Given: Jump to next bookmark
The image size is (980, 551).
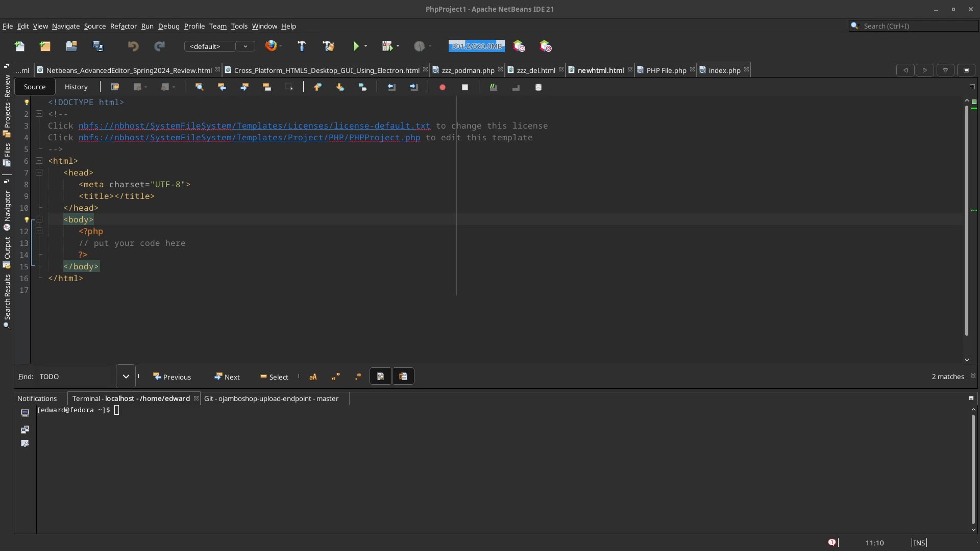Looking at the screenshot, I should [340, 87].
